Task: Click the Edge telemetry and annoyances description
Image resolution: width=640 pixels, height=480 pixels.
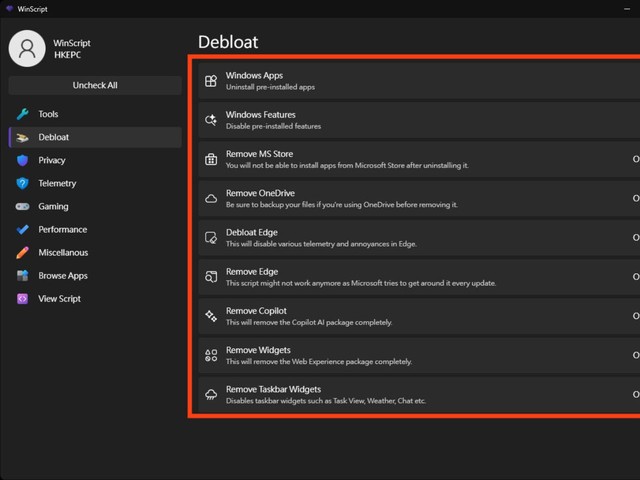Action: [321, 244]
